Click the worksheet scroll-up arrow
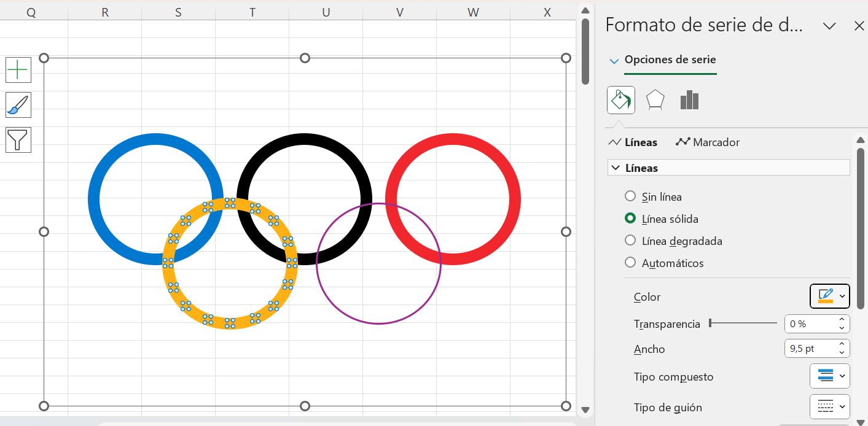Image resolution: width=868 pixels, height=426 pixels. pyautogui.click(x=585, y=10)
